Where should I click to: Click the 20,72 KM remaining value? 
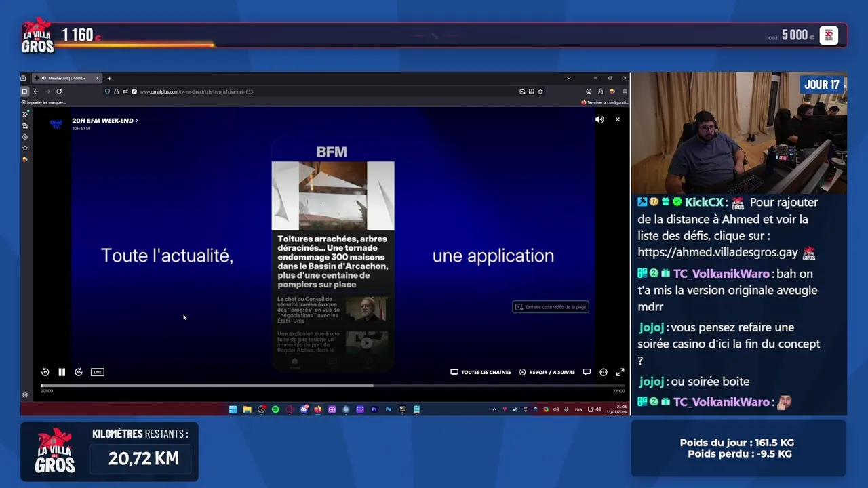point(144,458)
